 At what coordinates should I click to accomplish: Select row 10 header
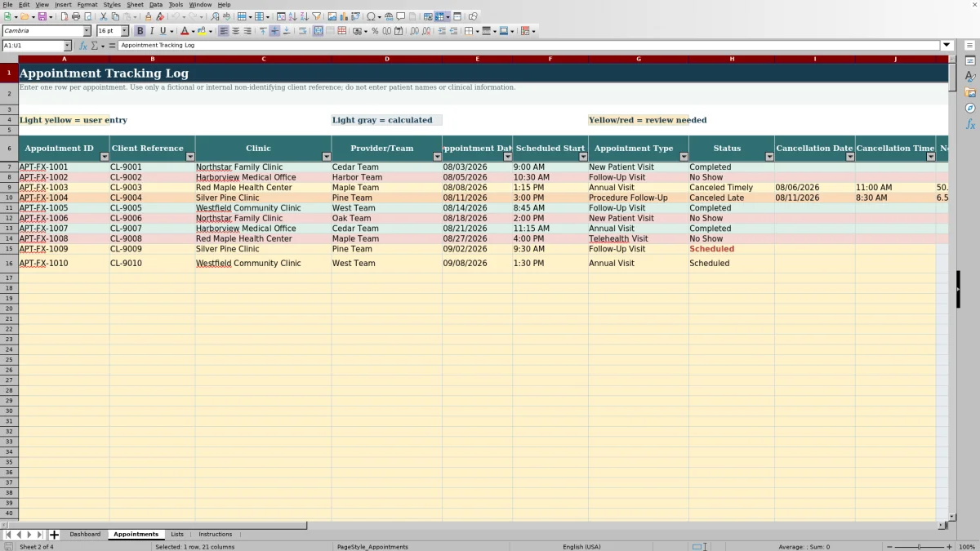[x=9, y=198]
